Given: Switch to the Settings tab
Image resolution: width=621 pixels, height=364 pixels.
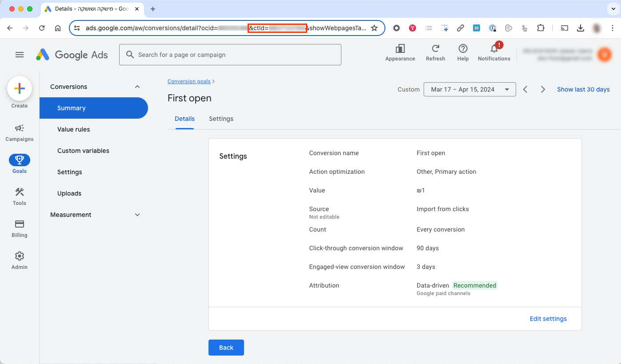Looking at the screenshot, I should tap(221, 119).
